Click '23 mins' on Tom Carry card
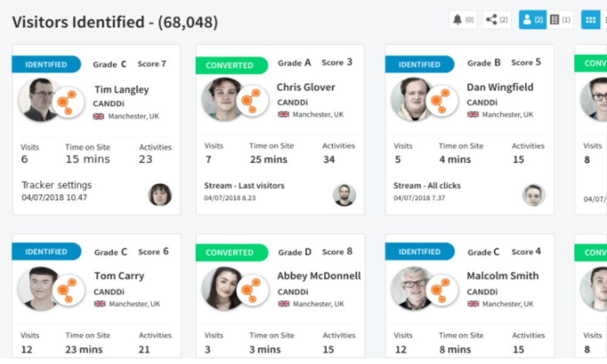The image size is (607, 364). (84, 349)
